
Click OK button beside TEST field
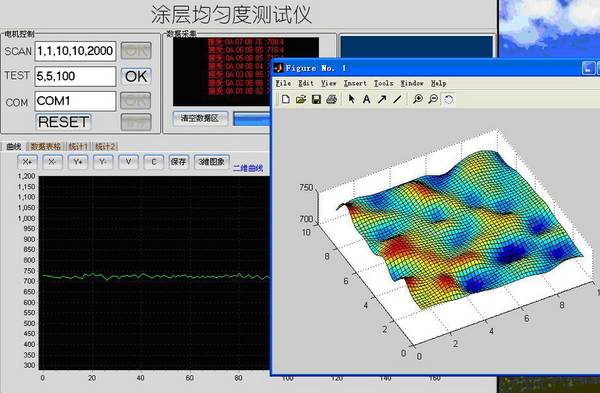(x=136, y=76)
